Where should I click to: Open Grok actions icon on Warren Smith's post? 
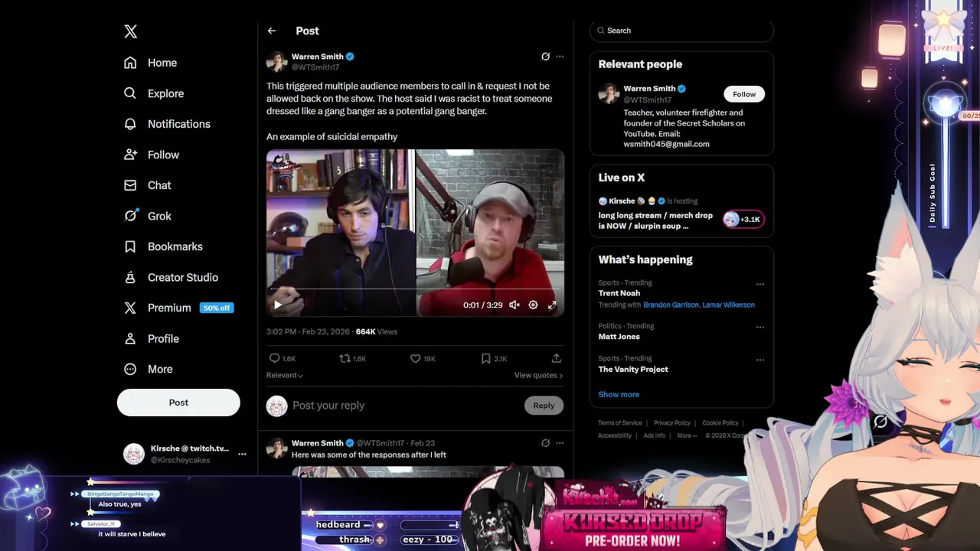(x=545, y=57)
